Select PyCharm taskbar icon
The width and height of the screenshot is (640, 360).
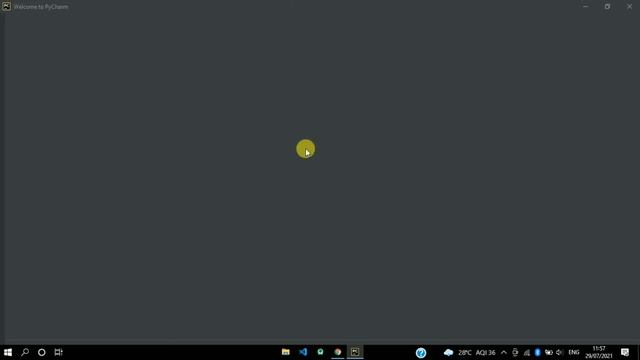pos(355,352)
